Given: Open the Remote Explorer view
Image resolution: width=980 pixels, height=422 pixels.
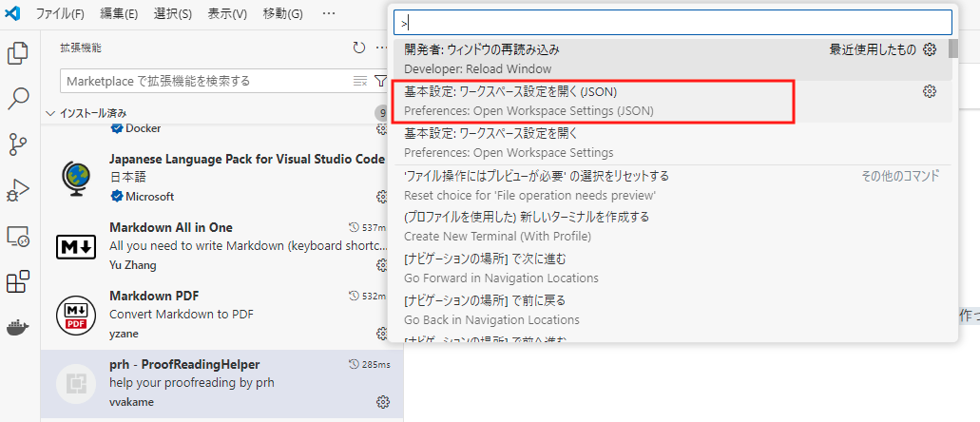Looking at the screenshot, I should tap(17, 237).
